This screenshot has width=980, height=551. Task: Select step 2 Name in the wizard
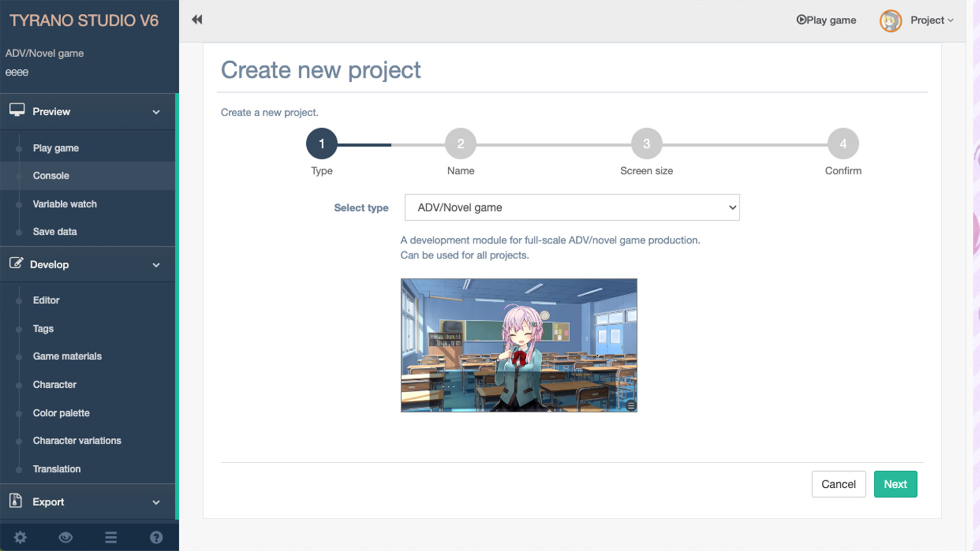pos(460,143)
